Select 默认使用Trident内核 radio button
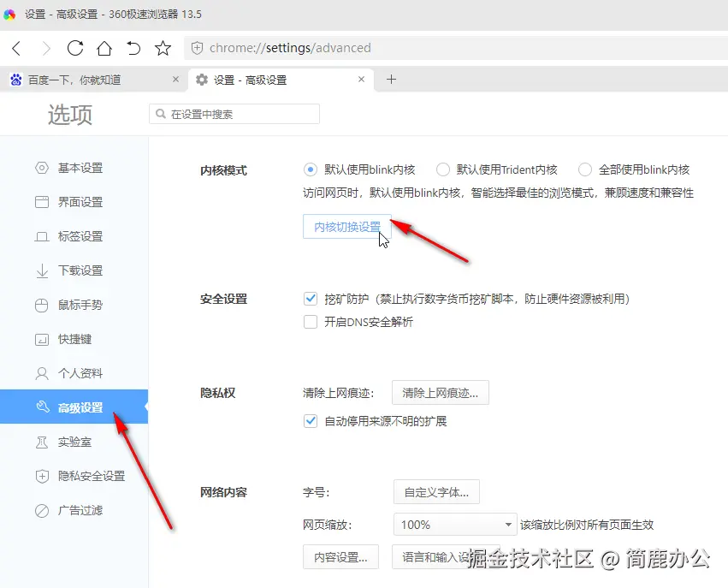This screenshot has width=728, height=588. [443, 169]
